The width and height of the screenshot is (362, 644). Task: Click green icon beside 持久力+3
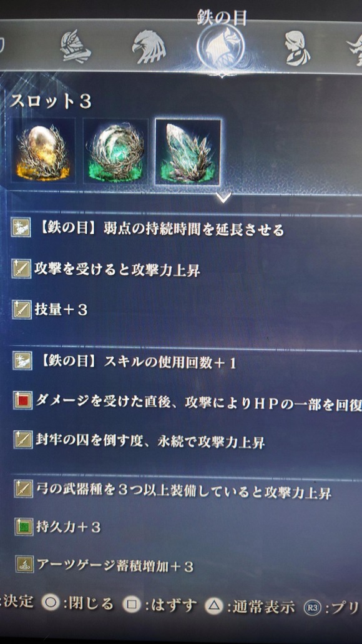pyautogui.click(x=24, y=527)
